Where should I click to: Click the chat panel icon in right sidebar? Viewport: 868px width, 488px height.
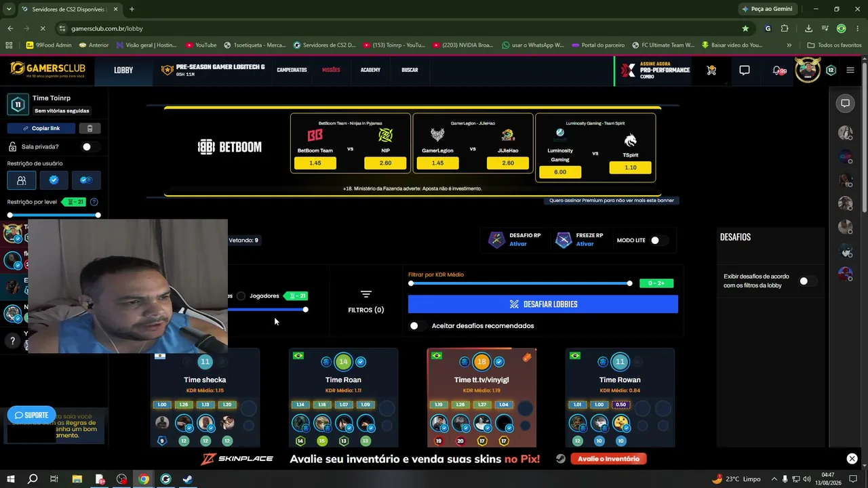click(846, 104)
